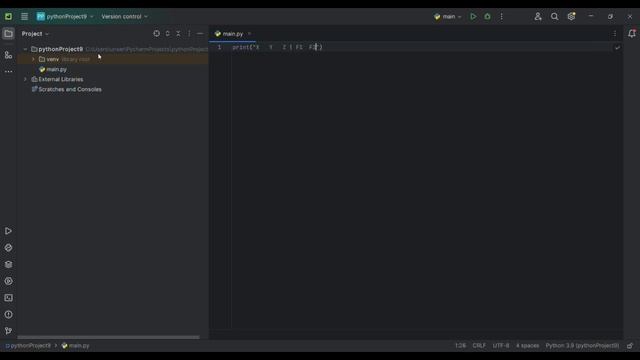
Task: Click pythonProject9 breadcrumb in status bar
Action: (x=28, y=346)
